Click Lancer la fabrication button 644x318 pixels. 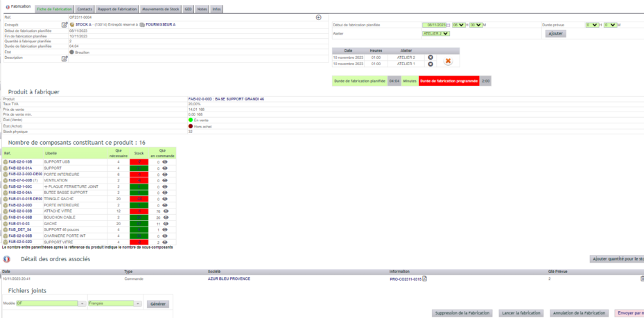[521, 313]
